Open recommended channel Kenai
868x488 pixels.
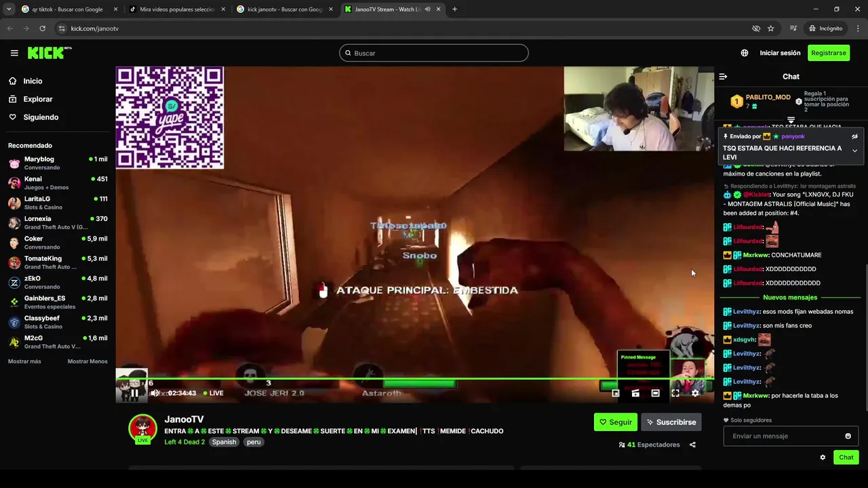[58, 183]
